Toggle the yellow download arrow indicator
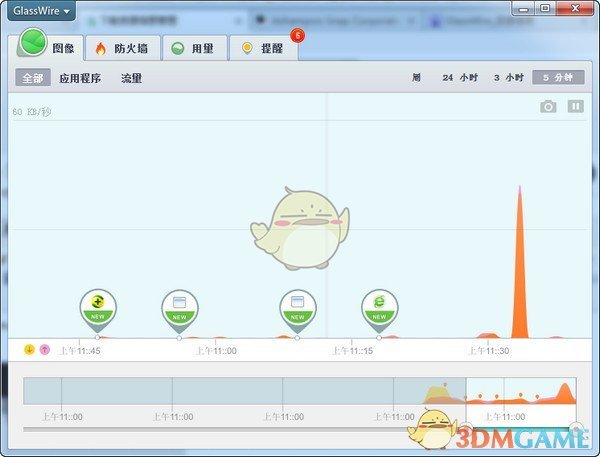This screenshot has height=457, width=600. pyautogui.click(x=29, y=349)
